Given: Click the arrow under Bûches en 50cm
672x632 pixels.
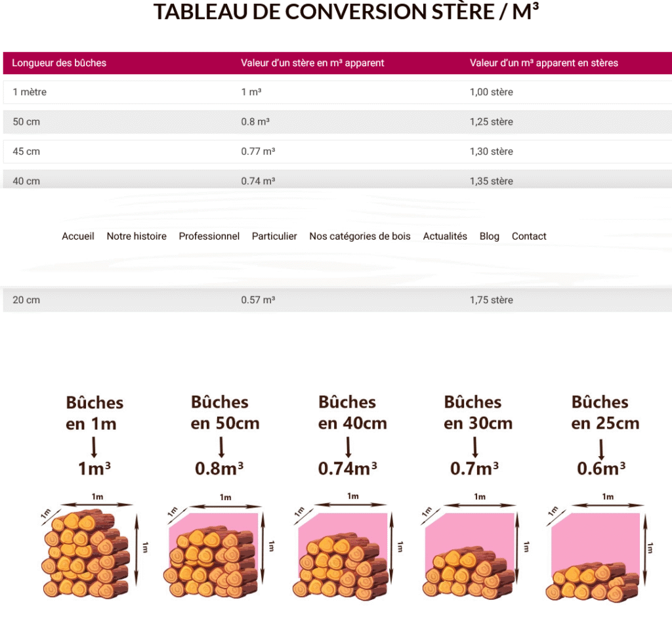Looking at the screenshot, I should click(x=222, y=447).
